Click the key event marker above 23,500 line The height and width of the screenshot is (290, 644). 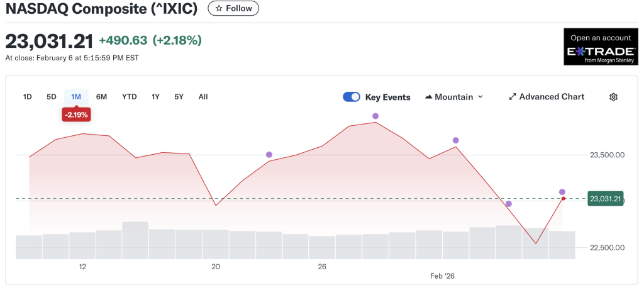tap(456, 140)
